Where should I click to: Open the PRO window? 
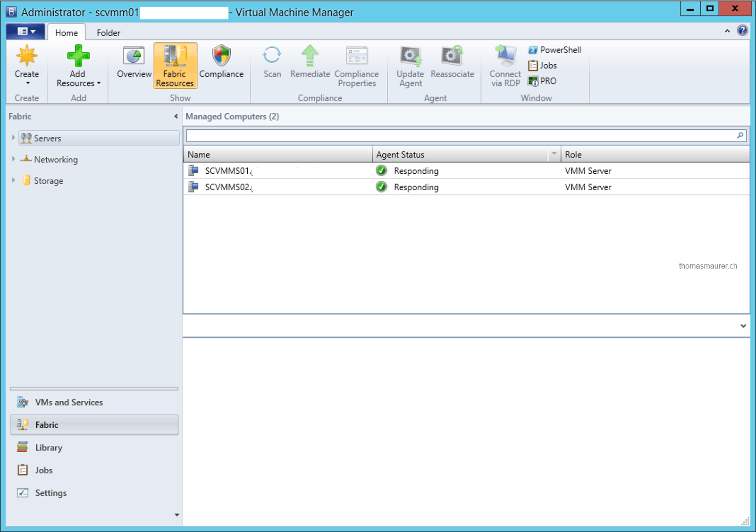(542, 81)
